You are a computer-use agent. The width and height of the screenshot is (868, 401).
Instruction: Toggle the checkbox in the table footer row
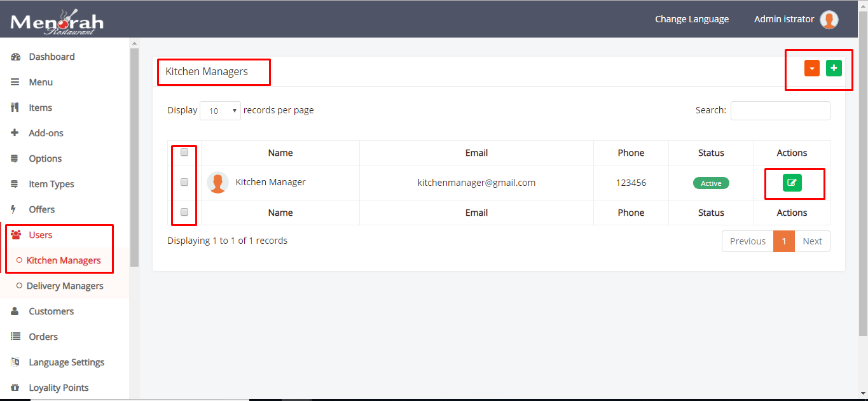pyautogui.click(x=184, y=212)
